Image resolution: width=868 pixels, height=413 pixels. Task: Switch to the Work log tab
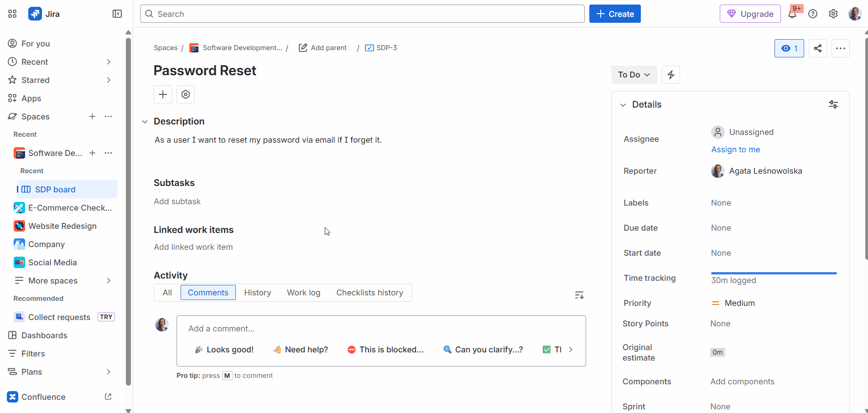[x=304, y=293]
